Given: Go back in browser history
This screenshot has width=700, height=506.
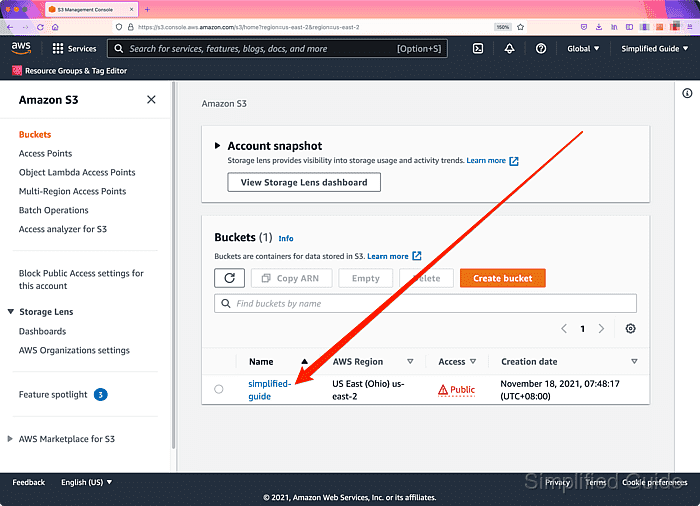Looking at the screenshot, I should pyautogui.click(x=10, y=27).
